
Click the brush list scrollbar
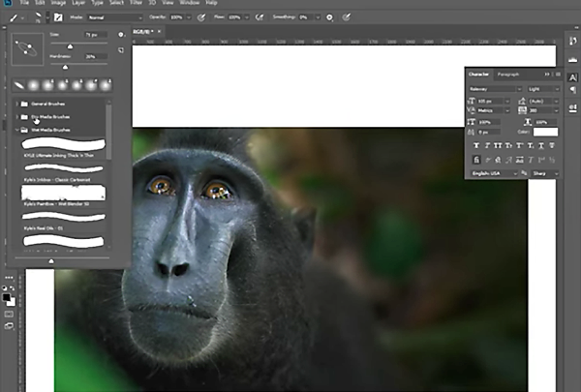[x=108, y=132]
